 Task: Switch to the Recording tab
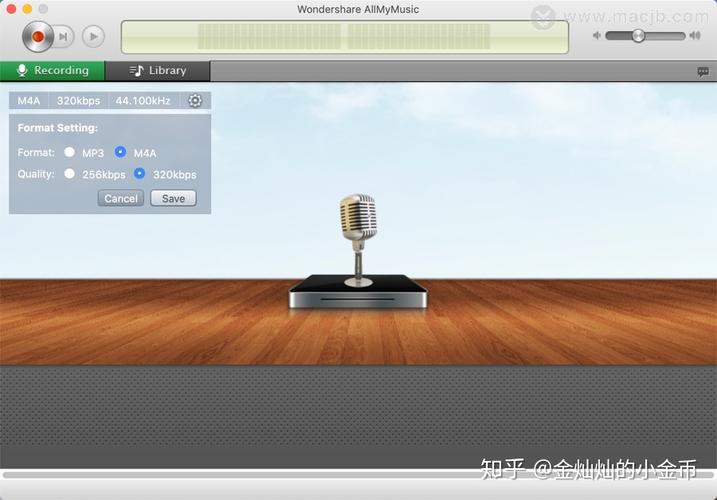coord(52,70)
